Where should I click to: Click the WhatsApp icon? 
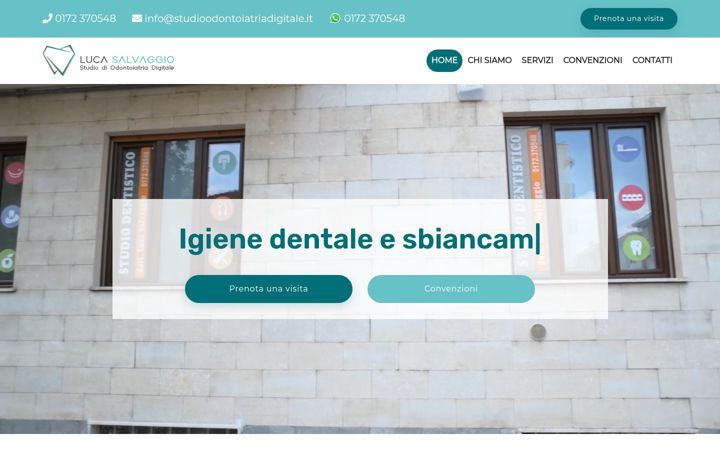tap(335, 18)
